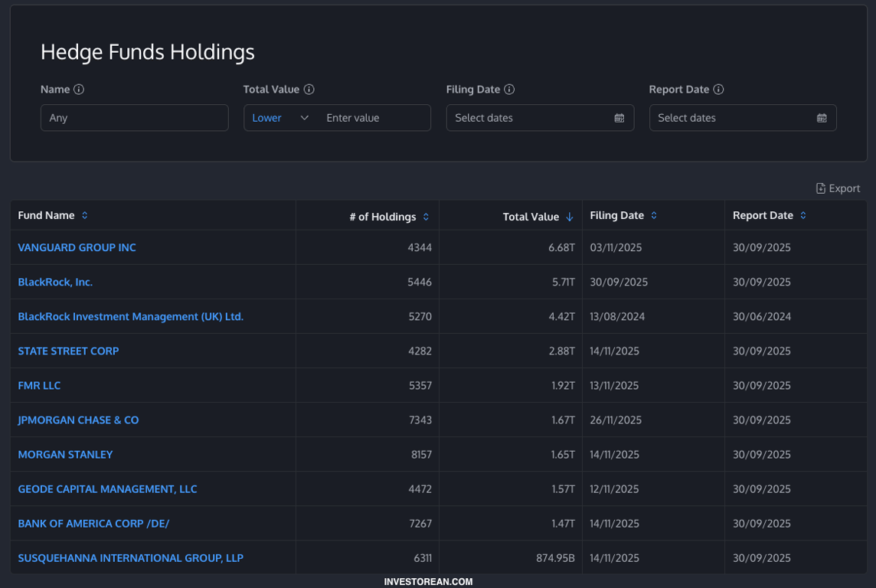Image resolution: width=876 pixels, height=588 pixels.
Task: Select total value 4.42T cell
Action: point(561,317)
